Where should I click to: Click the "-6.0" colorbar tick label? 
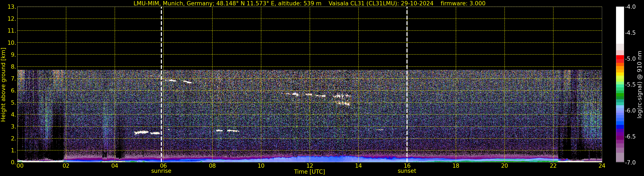[630, 111]
